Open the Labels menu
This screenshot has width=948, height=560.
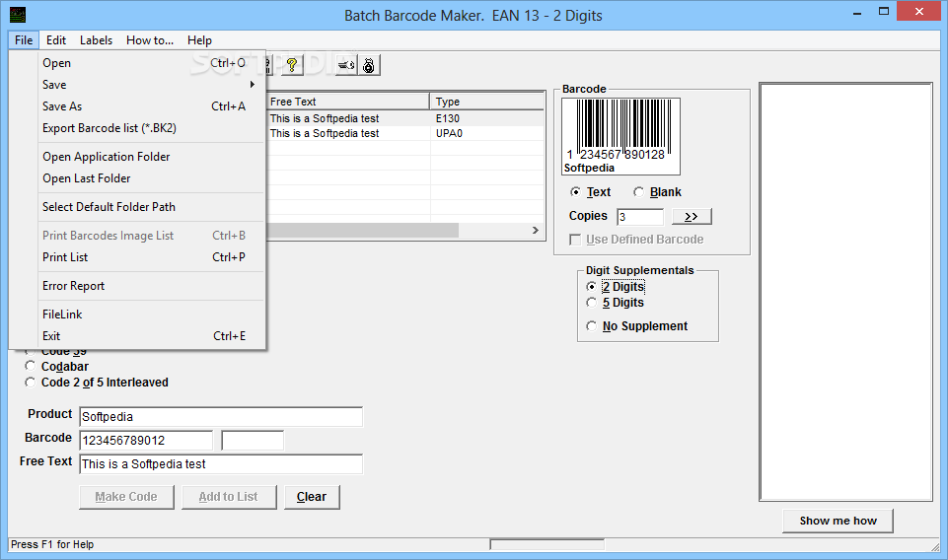tap(96, 39)
